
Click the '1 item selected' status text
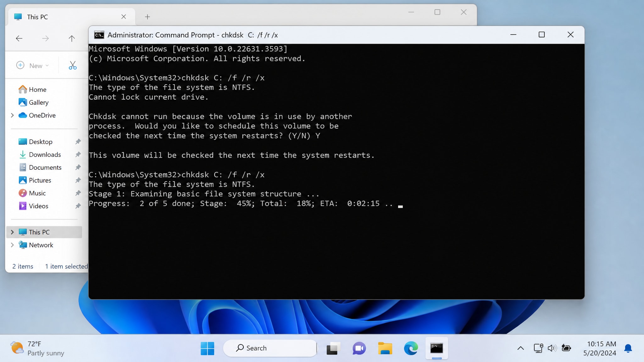tap(66, 266)
